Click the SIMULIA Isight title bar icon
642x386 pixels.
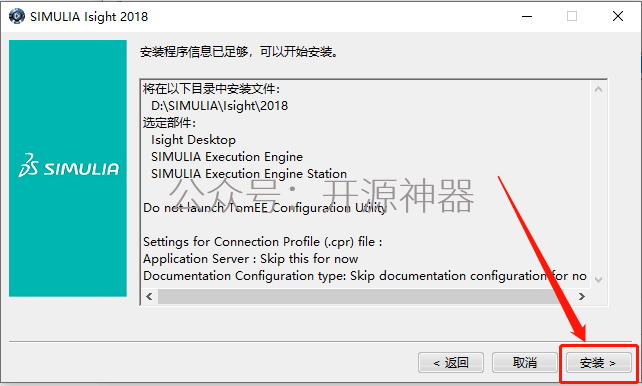[16, 16]
